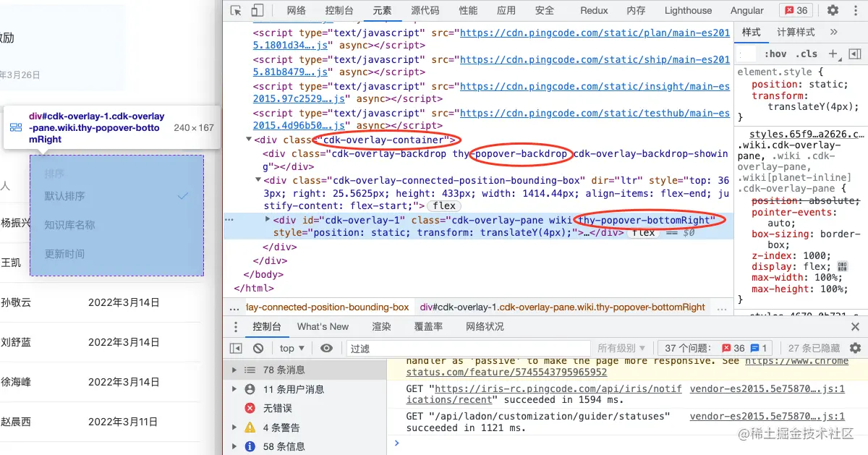868x455 pixels.
Task: Open the 性能 panel tab
Action: pyautogui.click(x=468, y=10)
